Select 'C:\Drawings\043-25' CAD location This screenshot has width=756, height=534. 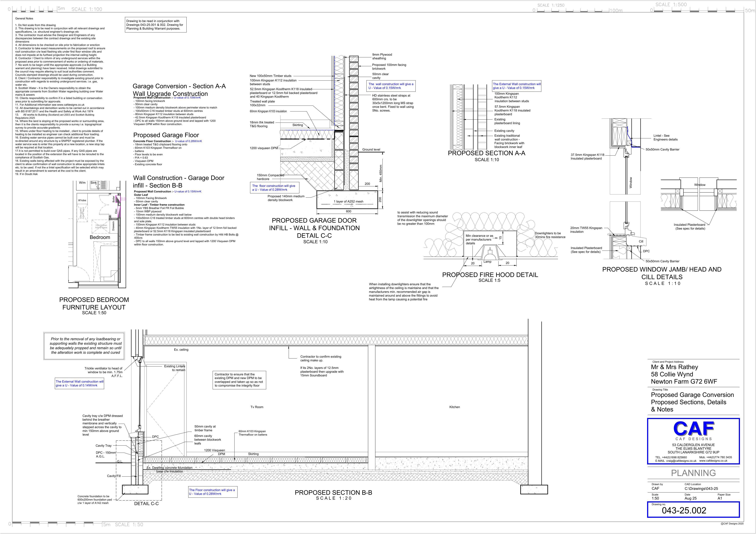[x=701, y=489]
